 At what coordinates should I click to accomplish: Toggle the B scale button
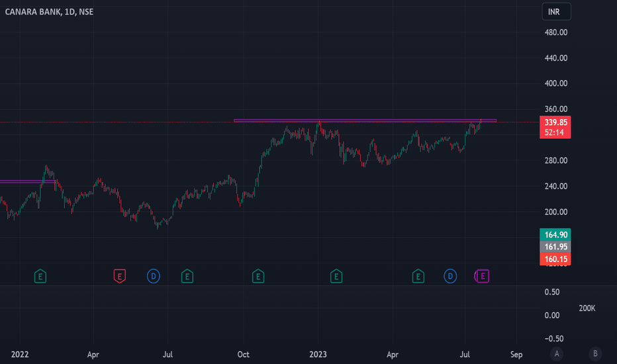595,354
